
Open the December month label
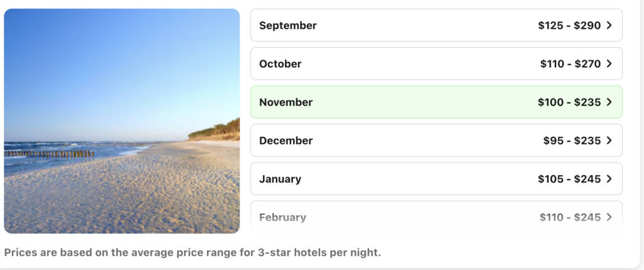(286, 141)
